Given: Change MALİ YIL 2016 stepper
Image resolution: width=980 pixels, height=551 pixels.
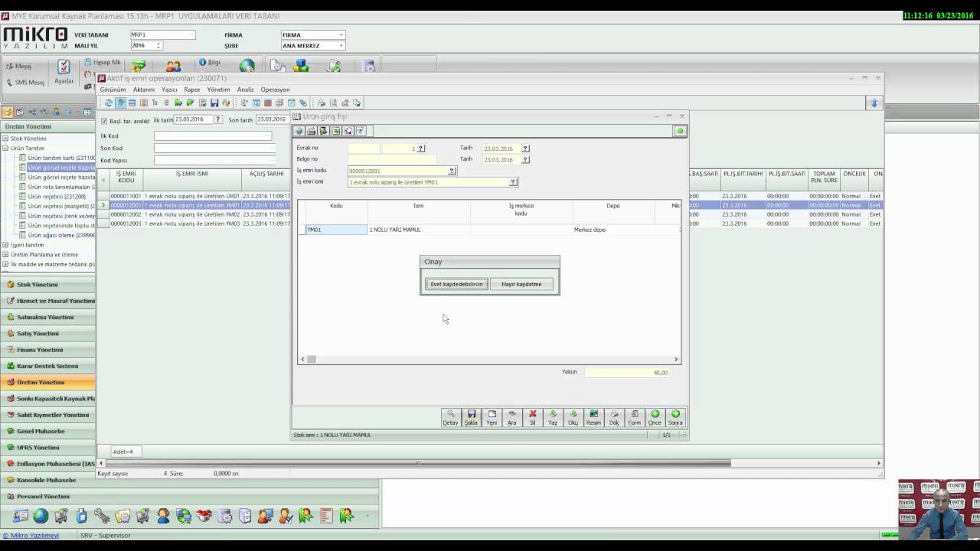Looking at the screenshot, I should [158, 45].
